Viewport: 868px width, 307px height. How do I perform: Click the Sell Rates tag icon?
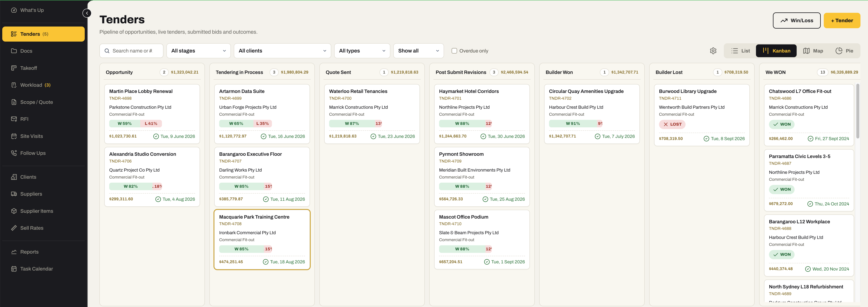pos(14,228)
